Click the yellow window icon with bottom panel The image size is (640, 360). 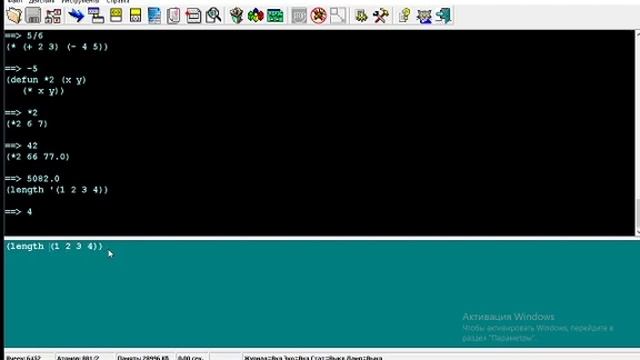pos(135,16)
